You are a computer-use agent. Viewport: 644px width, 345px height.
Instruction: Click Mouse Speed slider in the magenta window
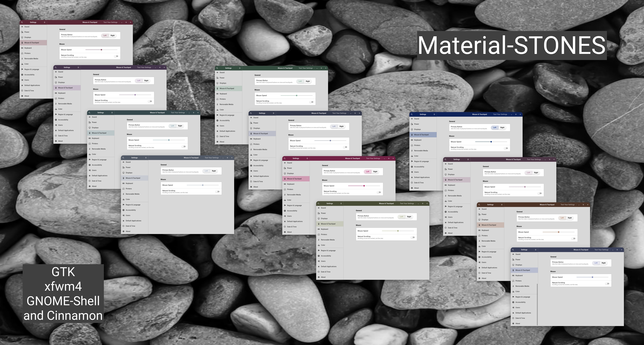pyautogui.click(x=364, y=186)
